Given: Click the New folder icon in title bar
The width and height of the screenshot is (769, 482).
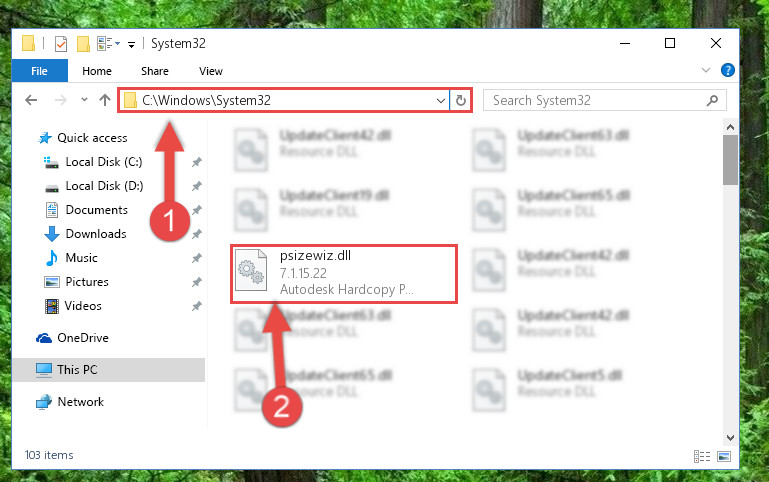Looking at the screenshot, I should point(83,44).
